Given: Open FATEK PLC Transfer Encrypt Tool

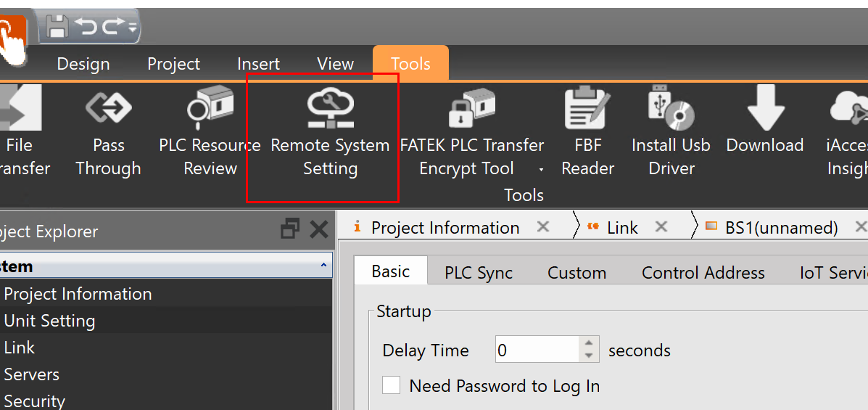Looking at the screenshot, I should coord(471,134).
